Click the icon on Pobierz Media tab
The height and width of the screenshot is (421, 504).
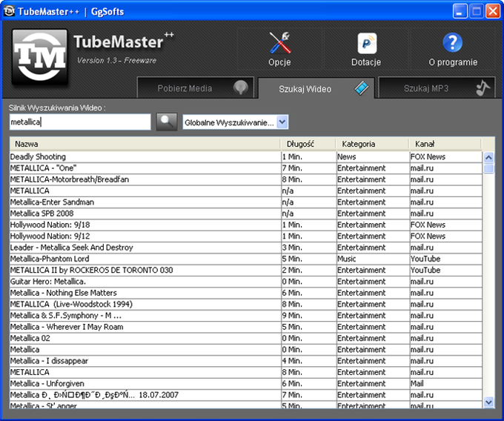(x=240, y=87)
